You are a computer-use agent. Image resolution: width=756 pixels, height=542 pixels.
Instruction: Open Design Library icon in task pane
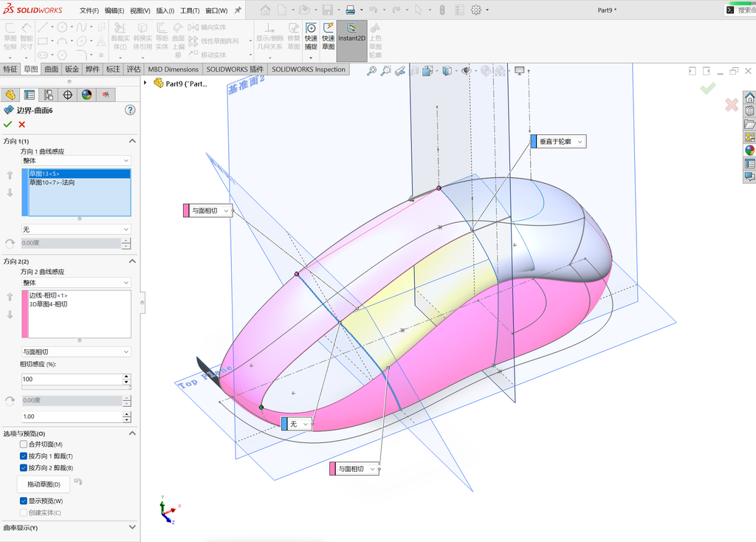coord(750,111)
